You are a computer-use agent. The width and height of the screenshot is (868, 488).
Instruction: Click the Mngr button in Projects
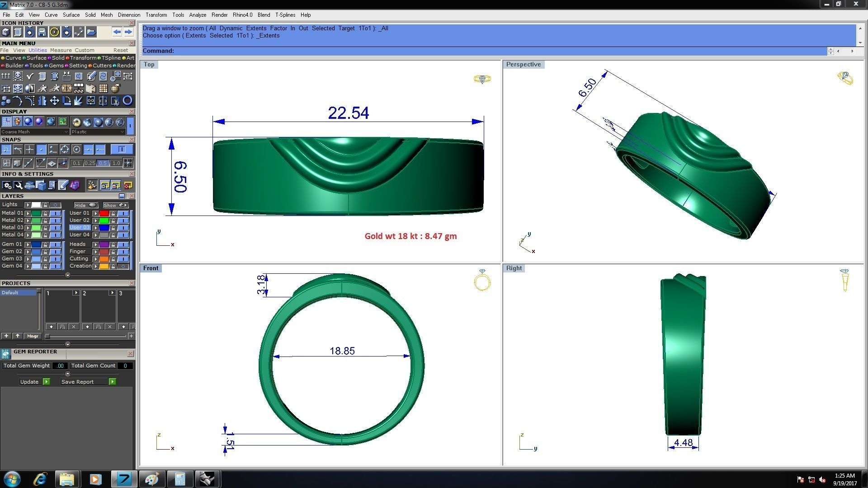33,336
